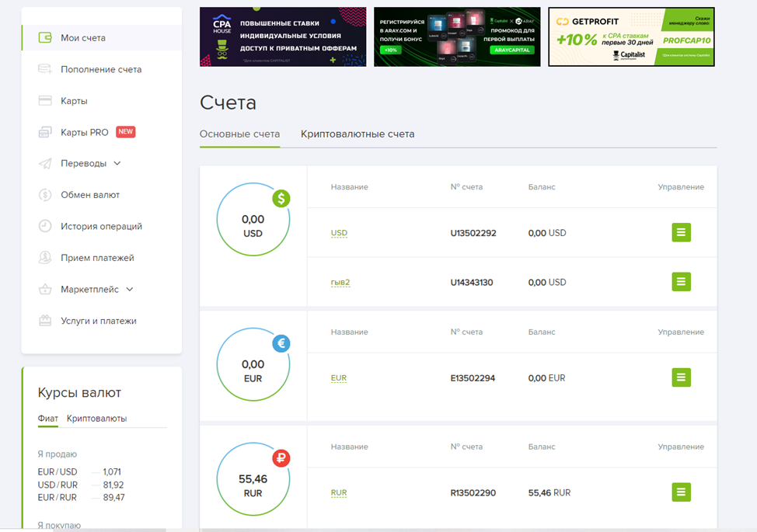Open the CPA House banner
Viewport: 757px width, 532px height.
coord(283,37)
